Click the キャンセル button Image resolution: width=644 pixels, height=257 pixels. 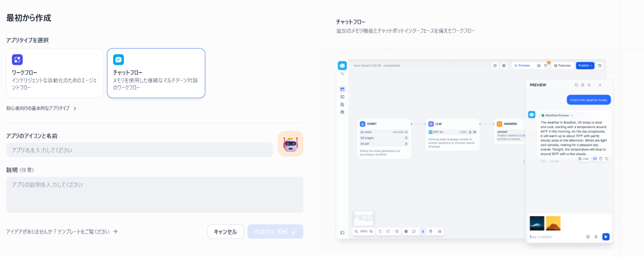(x=225, y=232)
